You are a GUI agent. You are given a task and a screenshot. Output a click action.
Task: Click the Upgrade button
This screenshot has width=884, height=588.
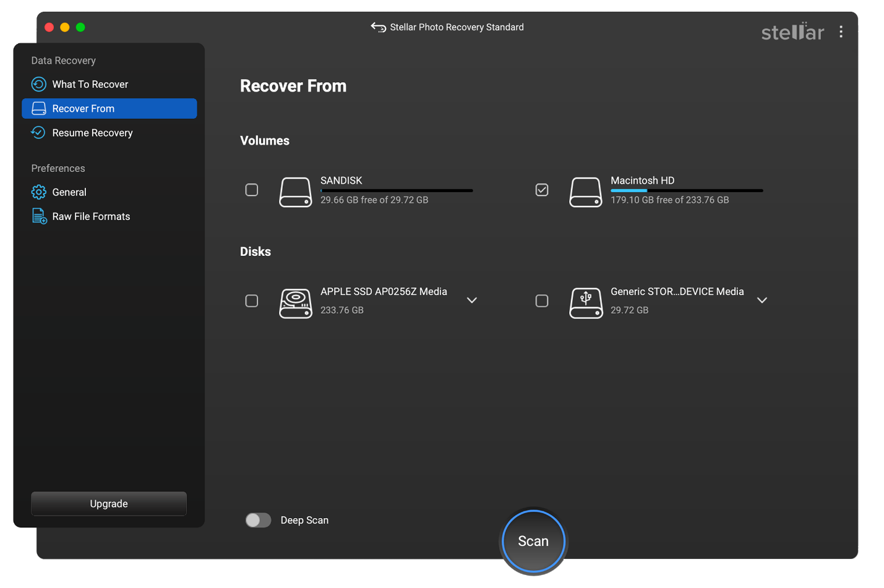tap(109, 504)
